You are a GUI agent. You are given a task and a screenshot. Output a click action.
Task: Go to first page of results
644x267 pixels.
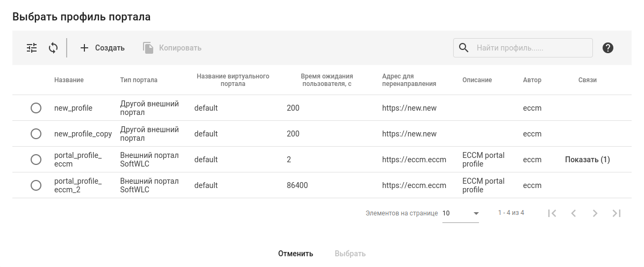[552, 213]
